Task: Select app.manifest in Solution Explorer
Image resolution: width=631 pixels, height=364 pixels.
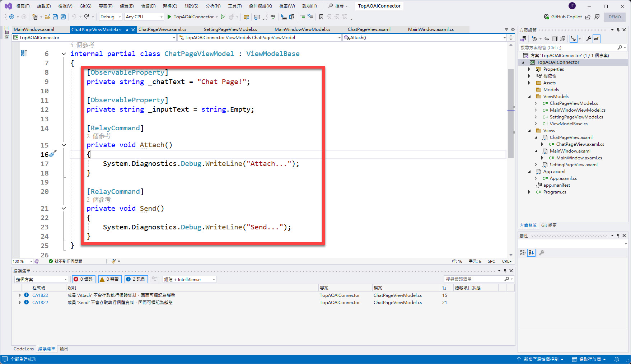Action: 556,185
